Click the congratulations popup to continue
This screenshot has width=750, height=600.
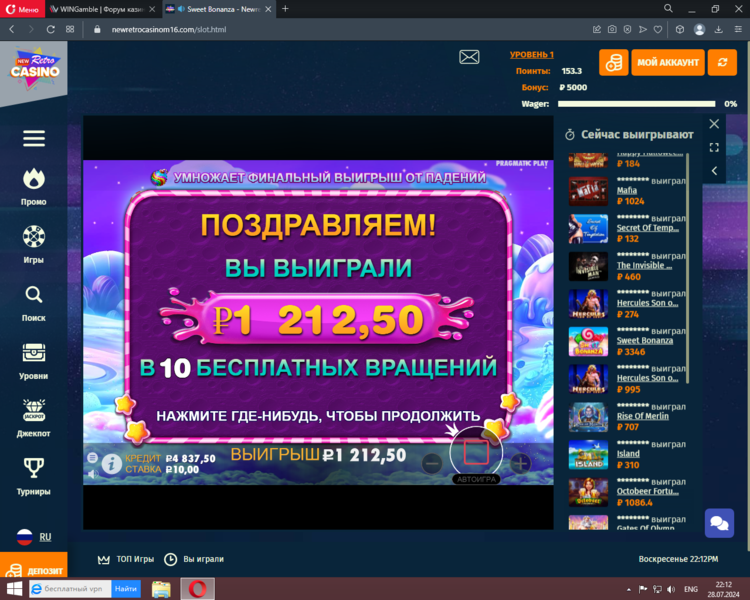tap(319, 316)
